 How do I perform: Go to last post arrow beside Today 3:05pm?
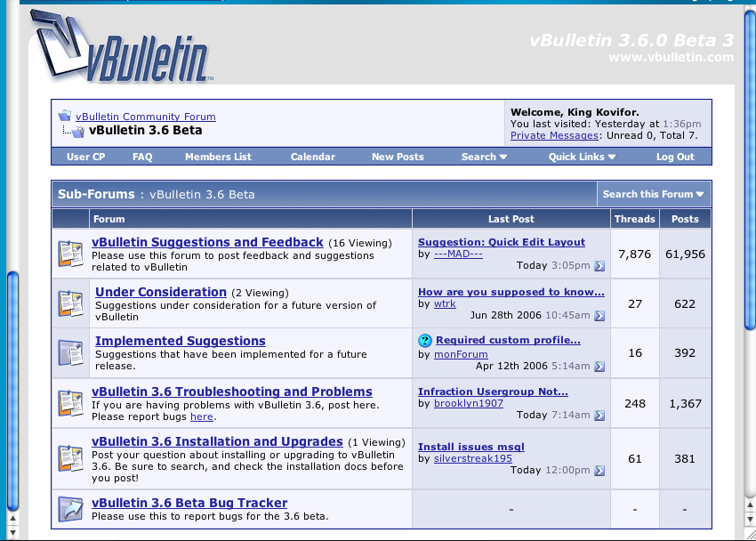pyautogui.click(x=599, y=266)
